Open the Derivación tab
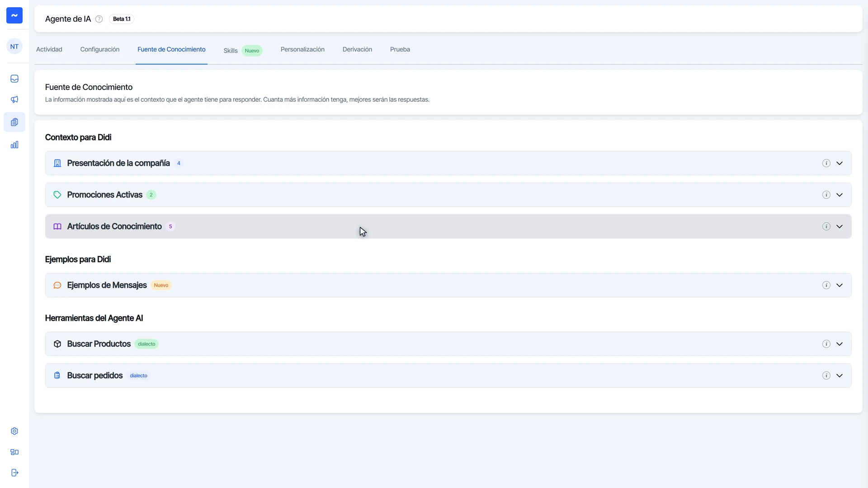Image resolution: width=868 pixels, height=488 pixels. click(357, 49)
